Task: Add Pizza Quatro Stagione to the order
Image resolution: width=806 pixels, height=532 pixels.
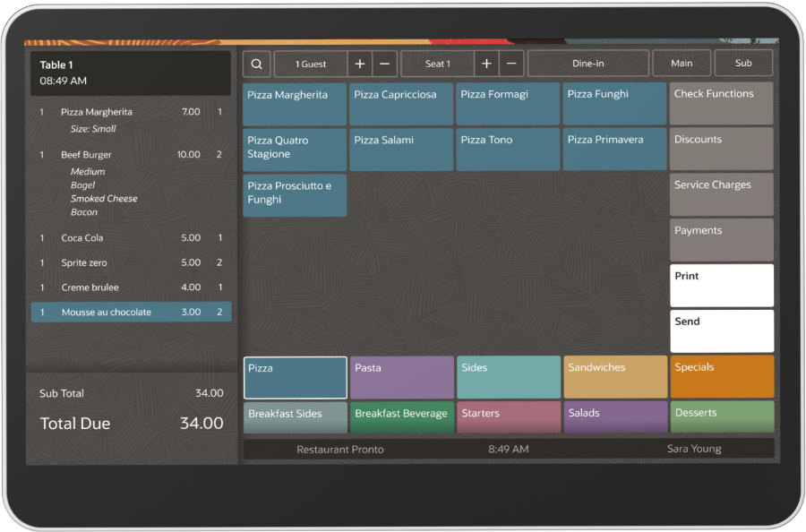Action: coord(295,150)
